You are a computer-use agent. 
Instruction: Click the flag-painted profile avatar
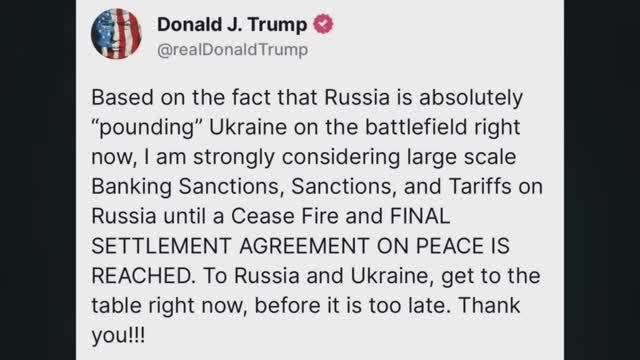point(116,34)
